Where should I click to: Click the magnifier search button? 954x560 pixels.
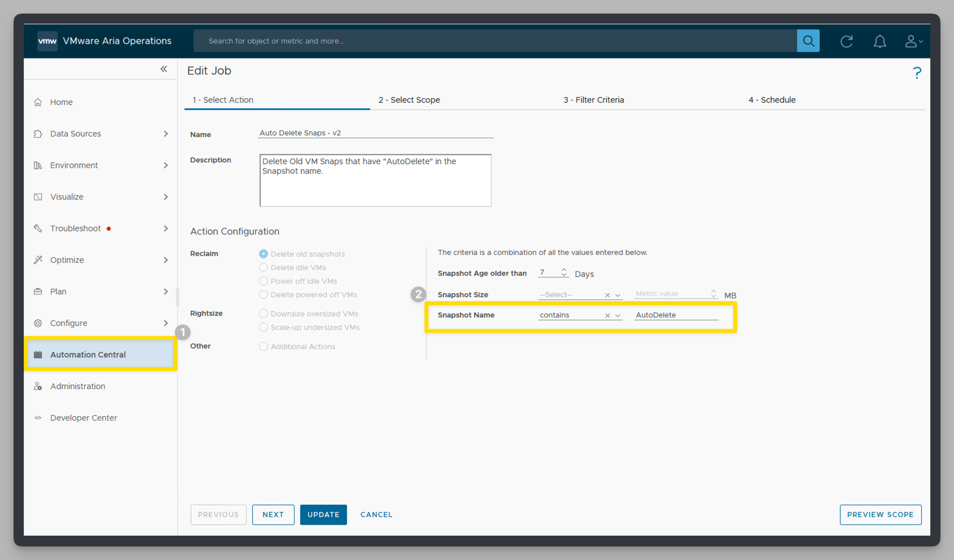(808, 41)
